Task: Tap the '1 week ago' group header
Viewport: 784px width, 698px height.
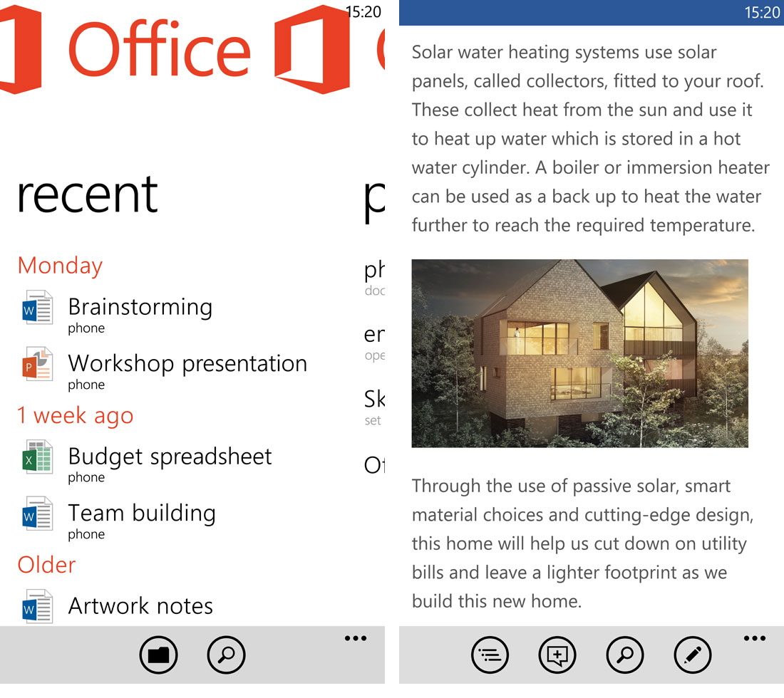Action: [76, 416]
